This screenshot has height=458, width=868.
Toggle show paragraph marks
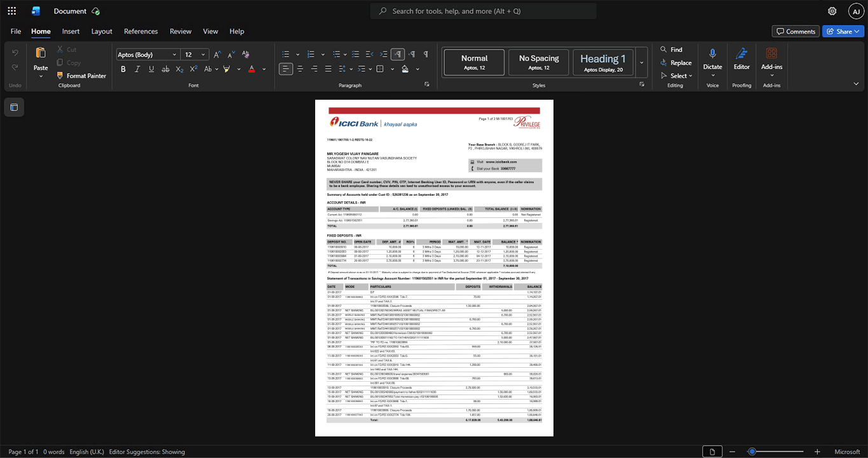[426, 54]
